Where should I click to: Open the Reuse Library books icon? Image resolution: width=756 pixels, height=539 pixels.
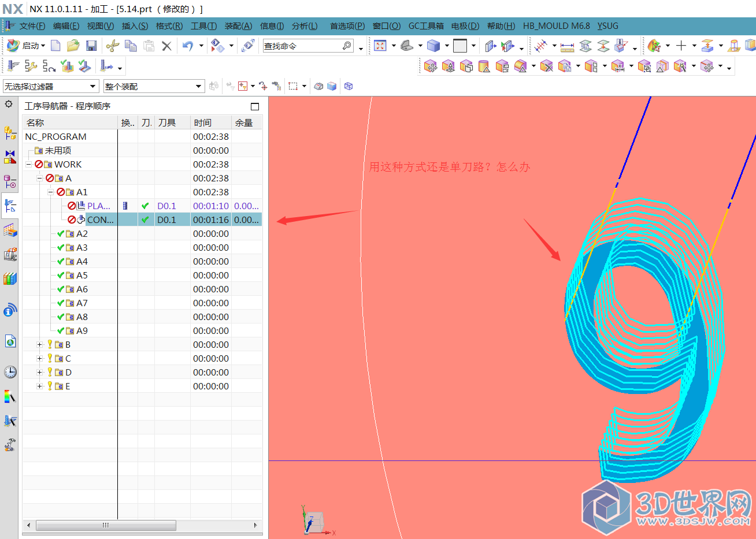(x=10, y=279)
